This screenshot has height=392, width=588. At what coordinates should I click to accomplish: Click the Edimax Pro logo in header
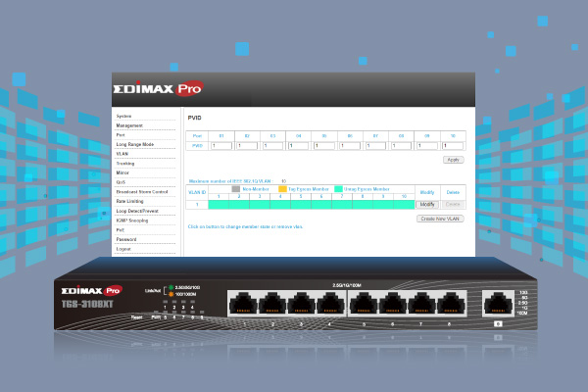[158, 88]
